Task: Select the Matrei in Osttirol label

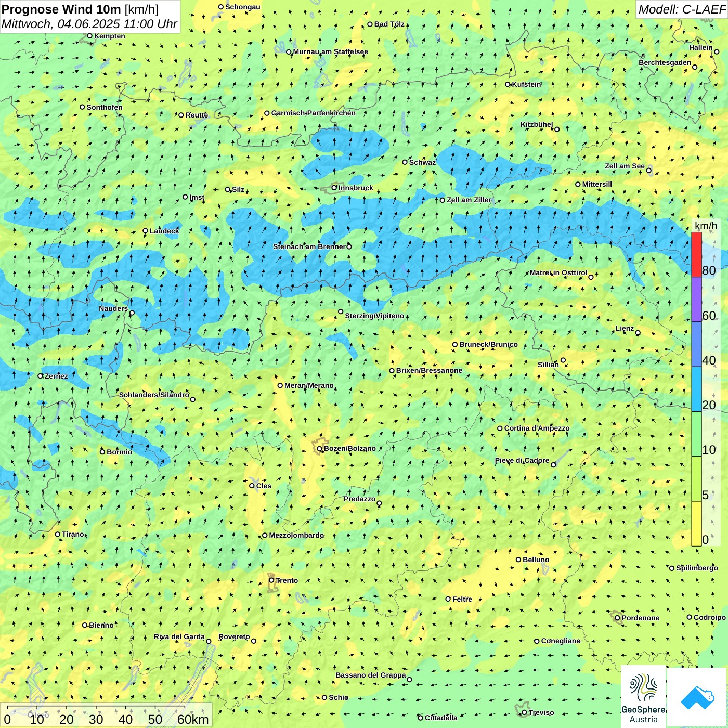Action: 558,272
